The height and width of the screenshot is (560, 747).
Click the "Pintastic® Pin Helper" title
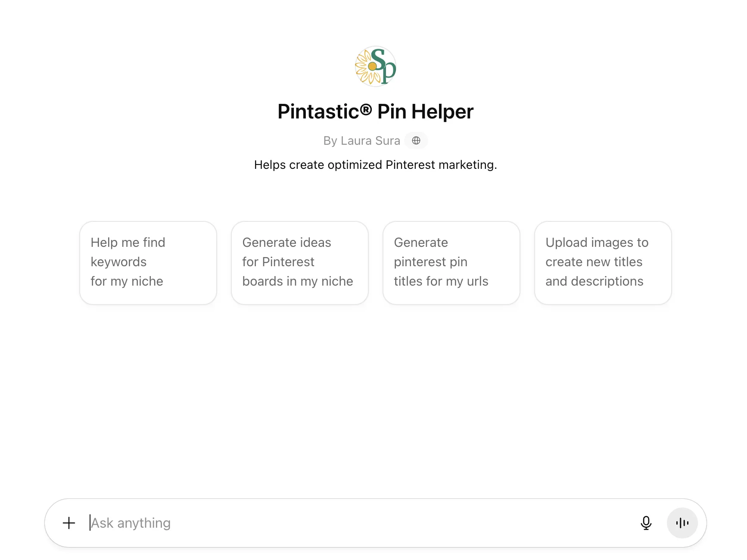pos(374,111)
